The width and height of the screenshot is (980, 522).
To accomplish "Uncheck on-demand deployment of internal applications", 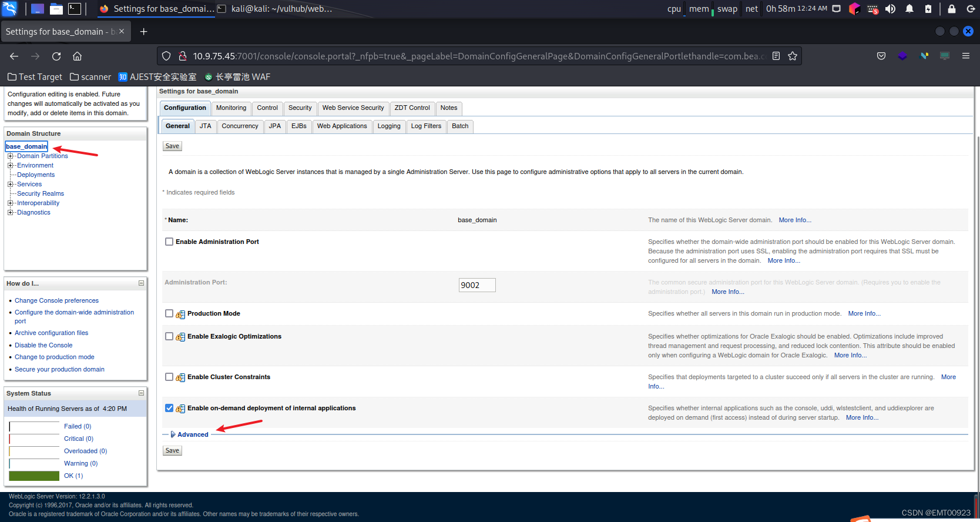I will point(169,408).
